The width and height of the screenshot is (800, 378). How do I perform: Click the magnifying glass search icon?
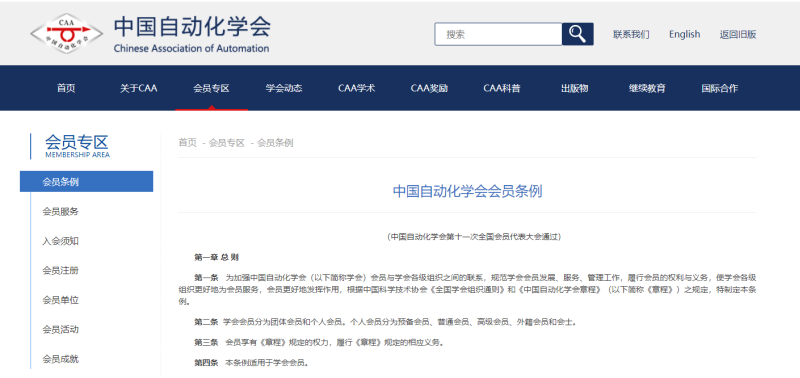pos(578,34)
